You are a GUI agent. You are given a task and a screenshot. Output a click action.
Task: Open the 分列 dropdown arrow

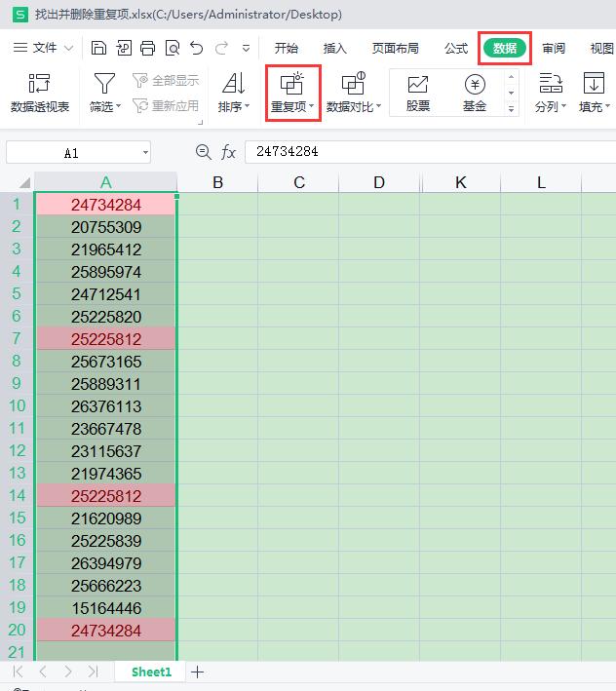coord(563,106)
